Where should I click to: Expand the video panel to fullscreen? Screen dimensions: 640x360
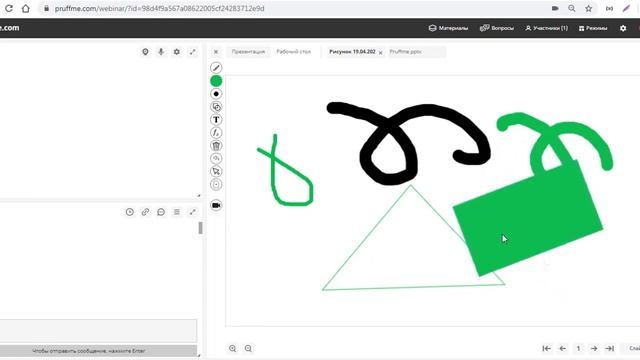tap(193, 52)
